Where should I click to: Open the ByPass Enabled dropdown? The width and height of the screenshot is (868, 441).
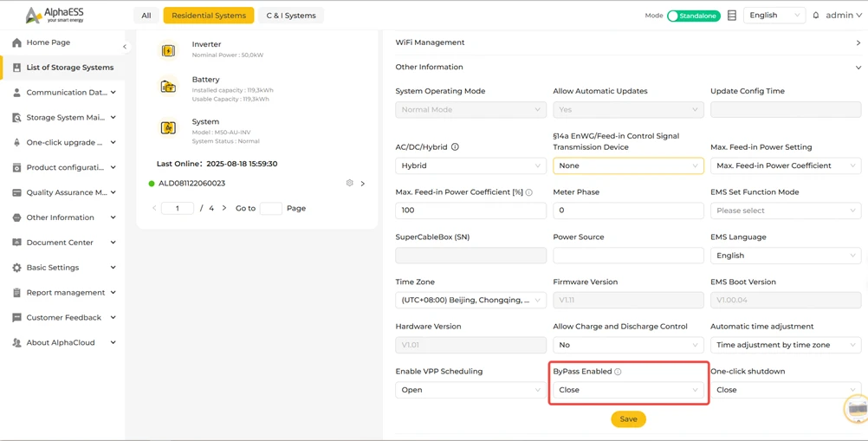click(628, 390)
